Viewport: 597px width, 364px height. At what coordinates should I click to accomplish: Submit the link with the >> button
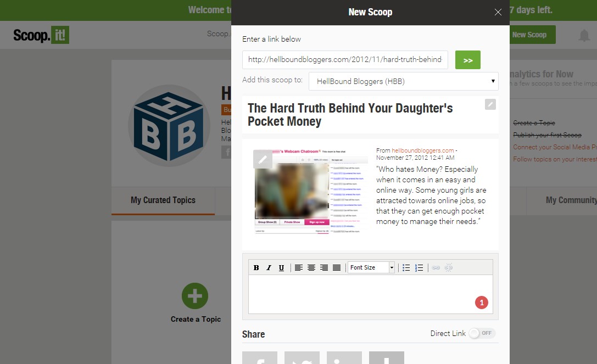(467, 60)
